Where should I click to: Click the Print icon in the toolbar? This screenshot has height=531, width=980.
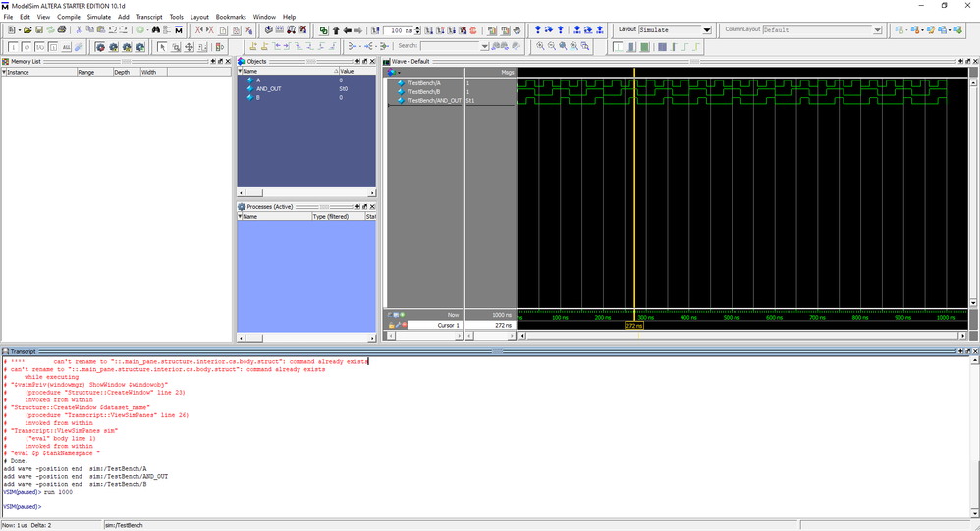coord(62,30)
